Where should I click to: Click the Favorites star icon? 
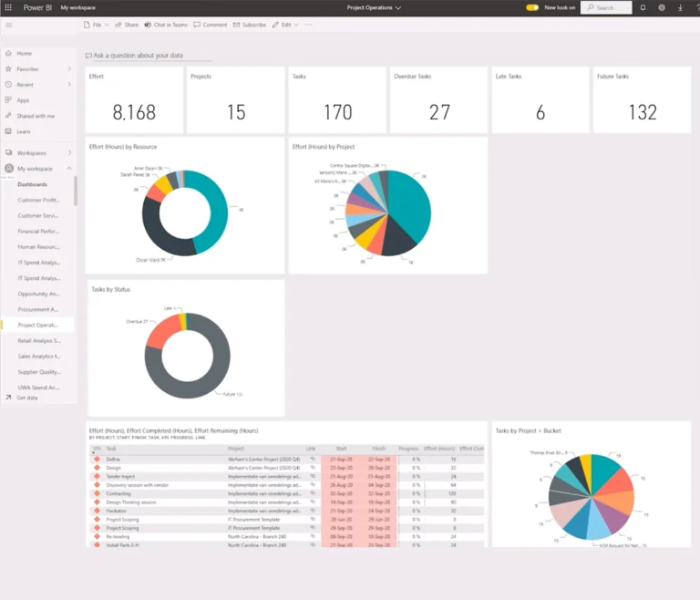pyautogui.click(x=8, y=68)
